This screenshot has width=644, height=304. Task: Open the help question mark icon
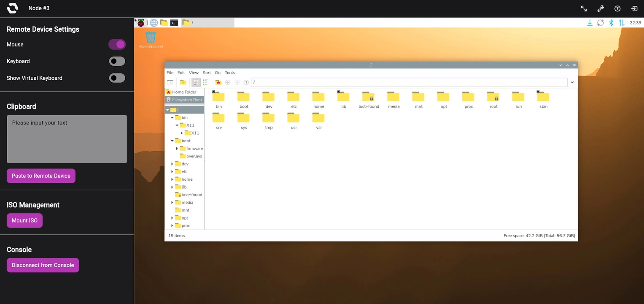617,8
